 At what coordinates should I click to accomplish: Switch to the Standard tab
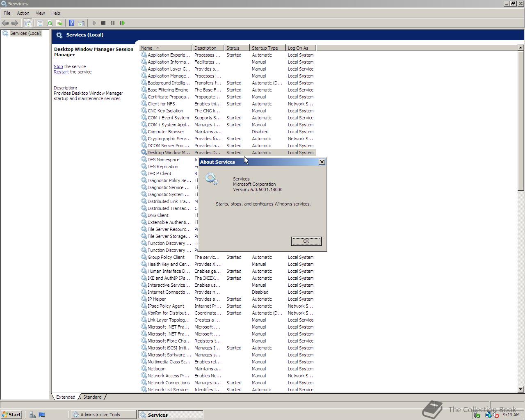point(92,397)
